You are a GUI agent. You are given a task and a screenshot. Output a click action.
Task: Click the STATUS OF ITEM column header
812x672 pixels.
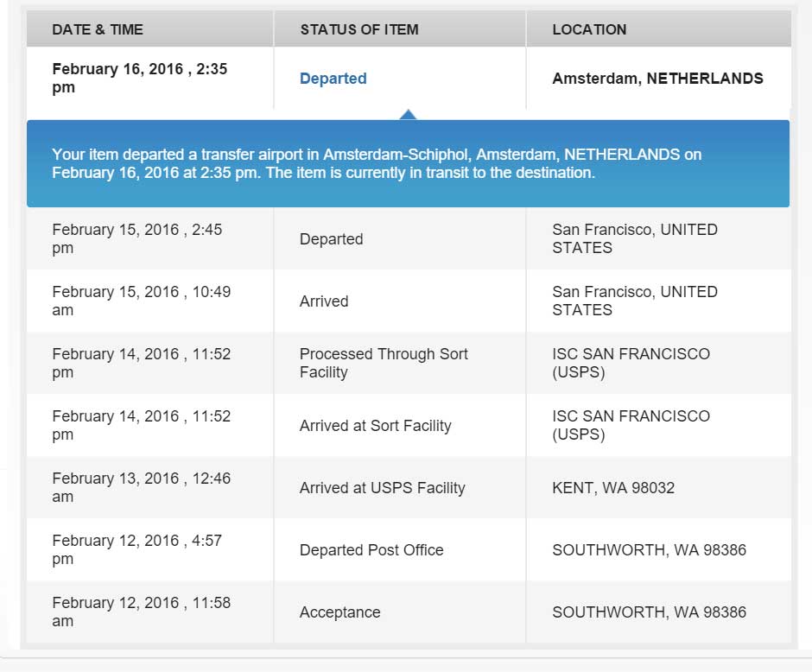[x=359, y=29]
